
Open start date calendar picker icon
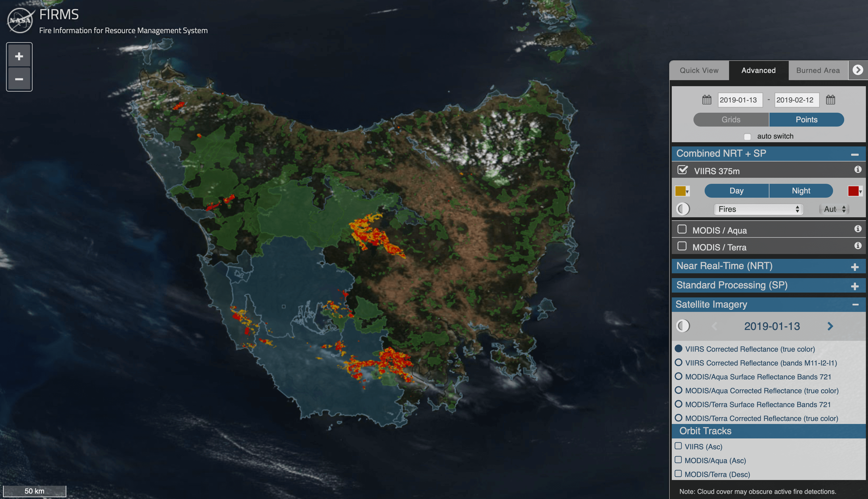(706, 100)
